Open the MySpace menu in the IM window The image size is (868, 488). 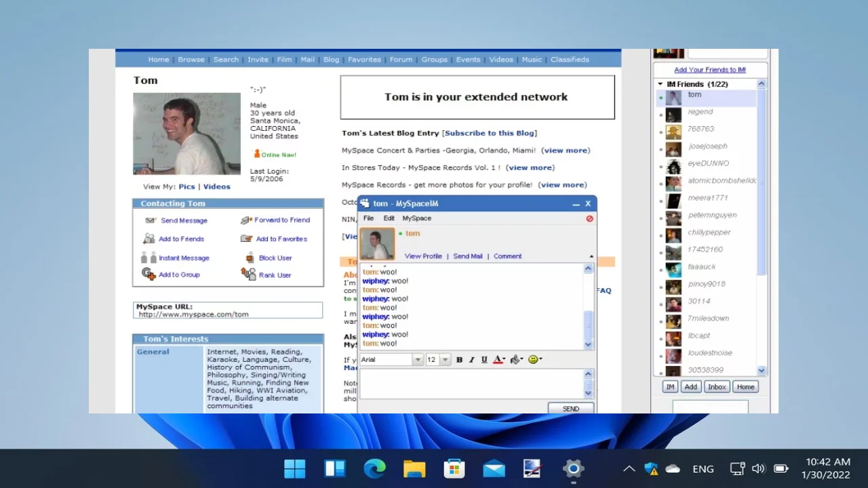(416, 218)
